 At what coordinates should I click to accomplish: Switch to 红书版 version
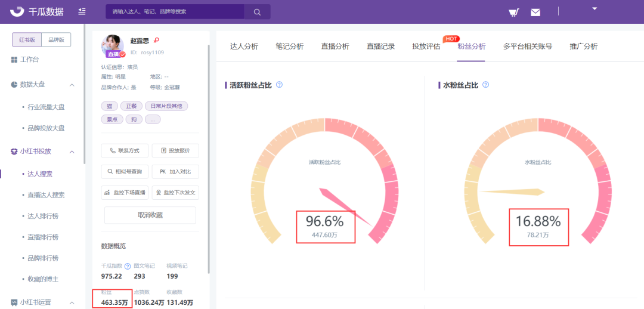point(27,40)
